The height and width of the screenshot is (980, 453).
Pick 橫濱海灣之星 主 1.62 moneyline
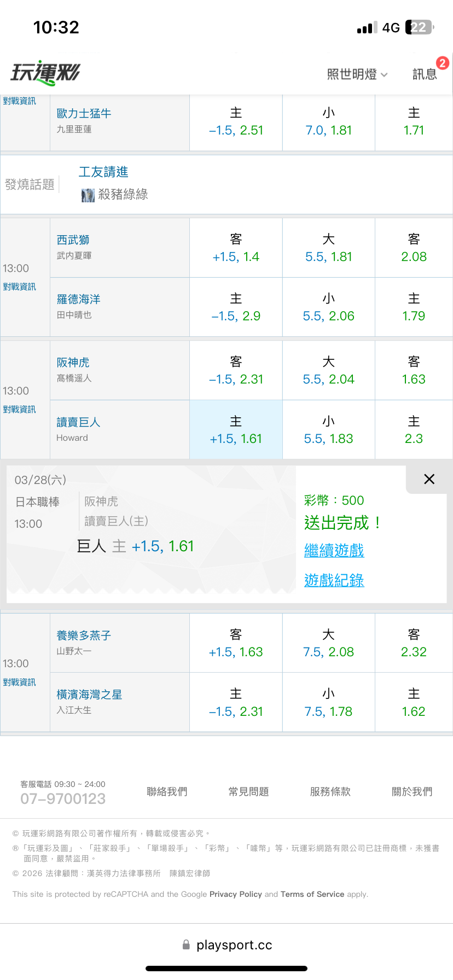(414, 703)
